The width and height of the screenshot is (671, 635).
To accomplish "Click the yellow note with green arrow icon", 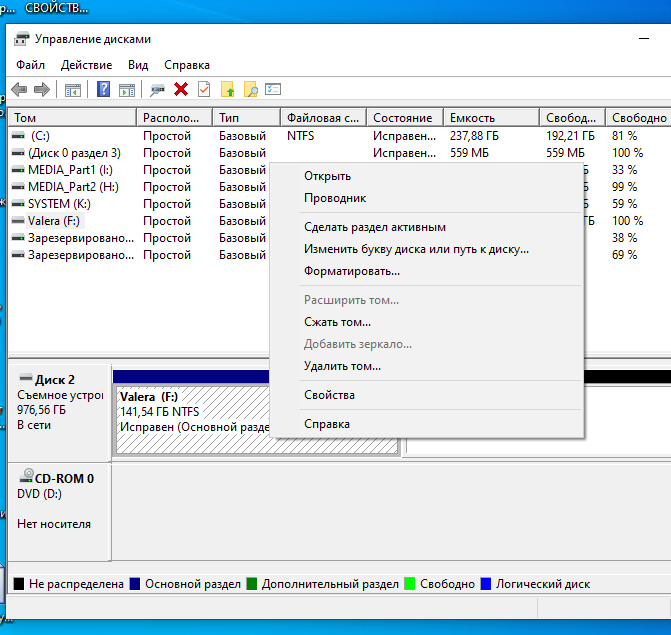I will (x=228, y=89).
